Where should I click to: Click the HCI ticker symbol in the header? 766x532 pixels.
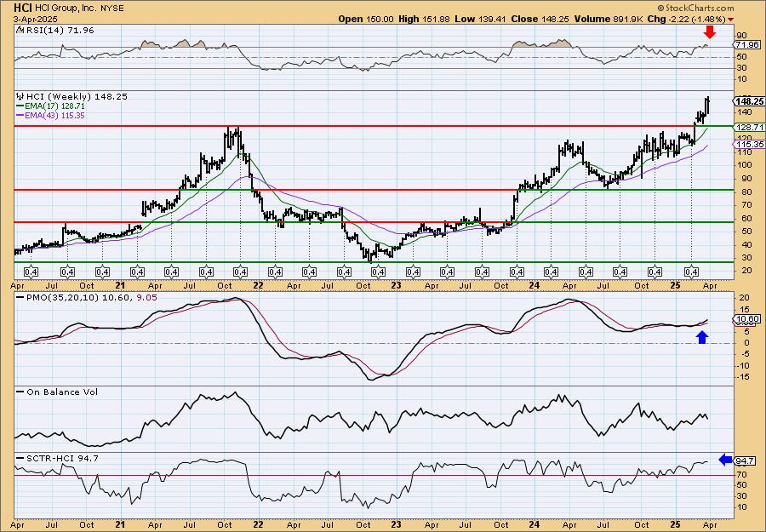click(x=23, y=8)
